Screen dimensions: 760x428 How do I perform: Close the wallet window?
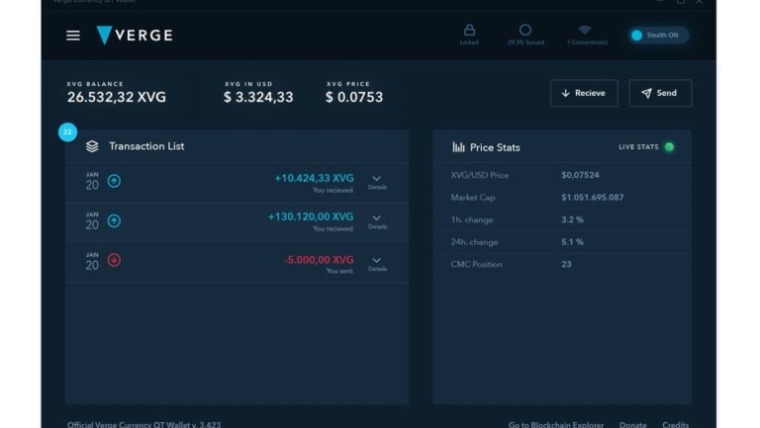[x=699, y=2]
